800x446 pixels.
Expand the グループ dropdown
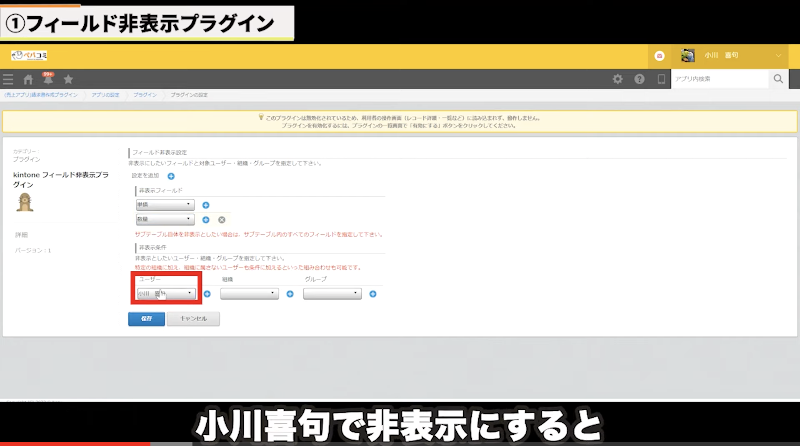[x=332, y=294]
